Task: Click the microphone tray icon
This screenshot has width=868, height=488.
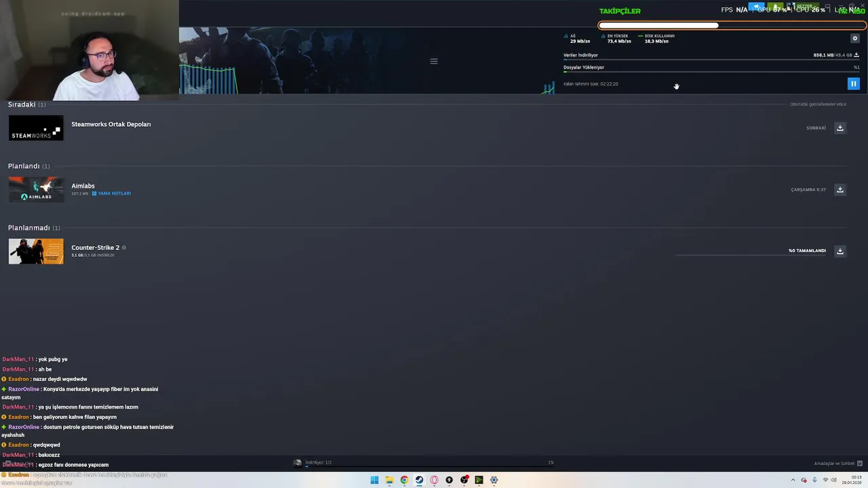Action: coord(814,480)
